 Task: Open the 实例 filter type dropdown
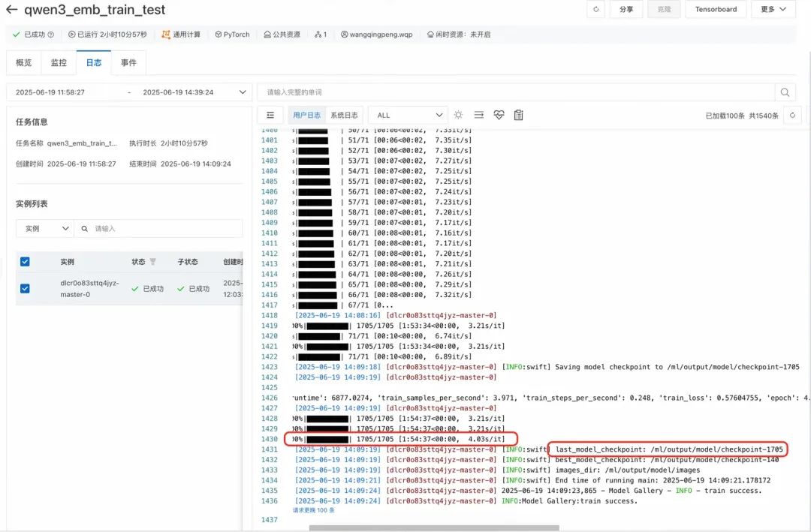tap(44, 228)
